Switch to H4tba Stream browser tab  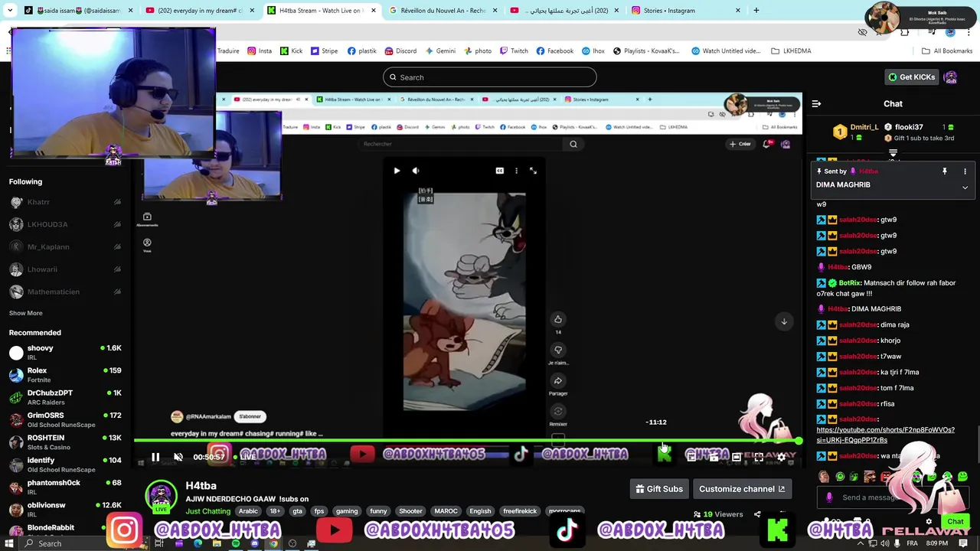pos(322,11)
